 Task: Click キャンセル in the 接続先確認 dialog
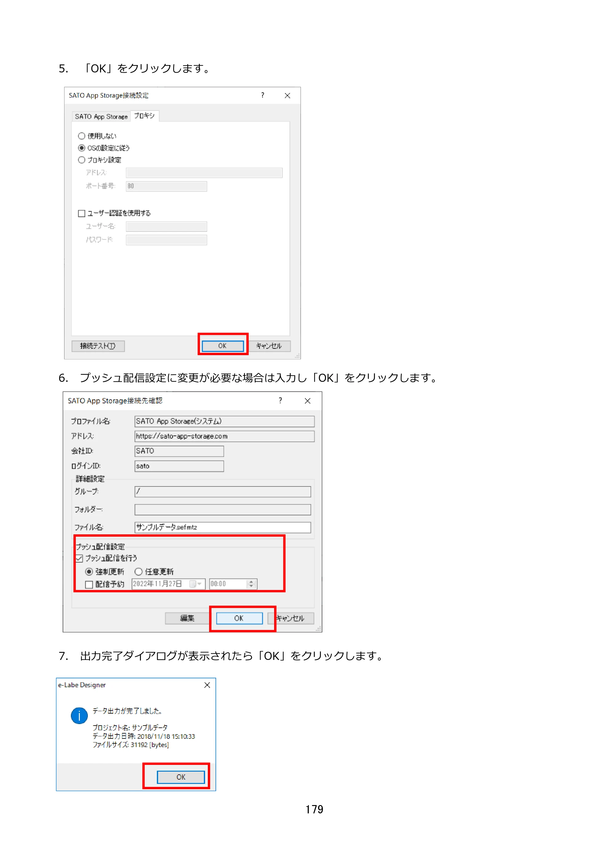click(x=290, y=618)
